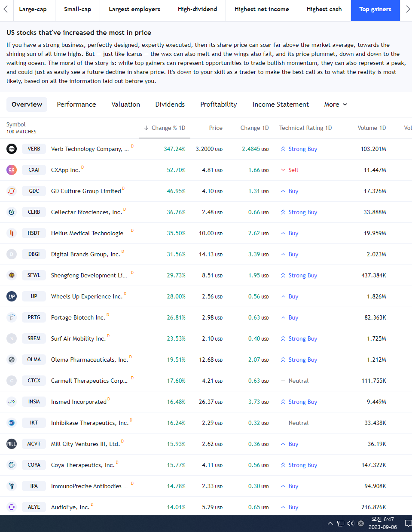Open the taskbar network icon

[341, 523]
